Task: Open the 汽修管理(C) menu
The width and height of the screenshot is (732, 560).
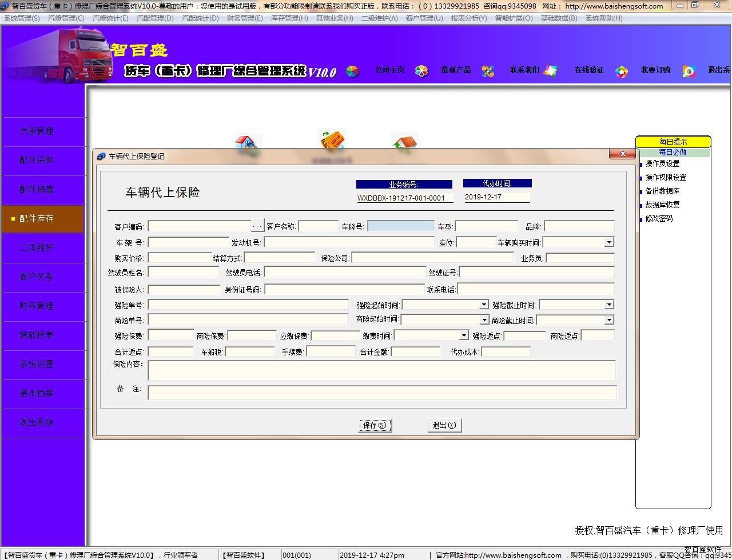Action: coord(66,18)
